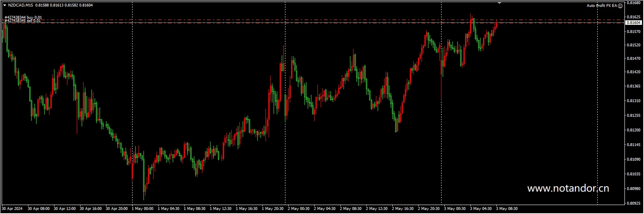The width and height of the screenshot is (644, 214).
Task: Click the Auto Profit FX EA label
Action: coord(602,6)
